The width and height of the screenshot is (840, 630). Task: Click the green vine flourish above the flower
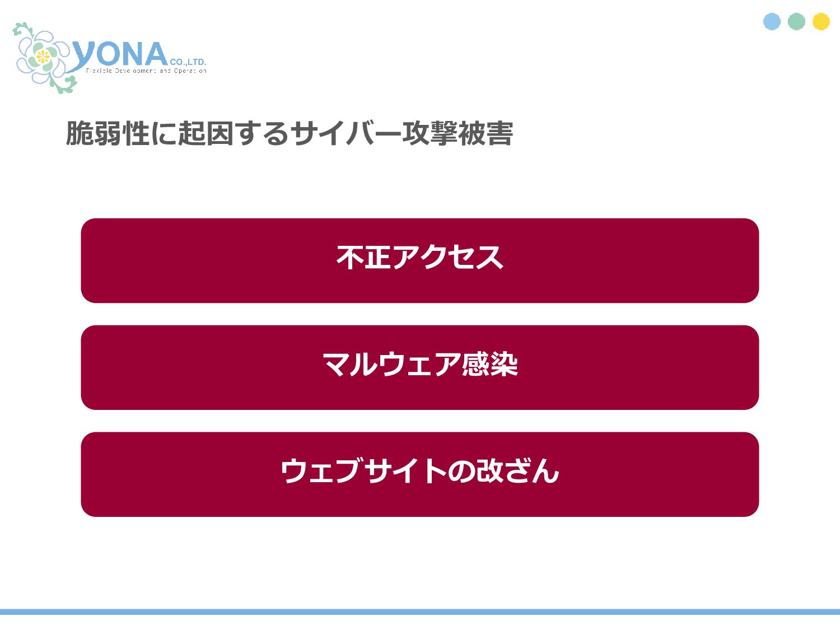[x=24, y=29]
